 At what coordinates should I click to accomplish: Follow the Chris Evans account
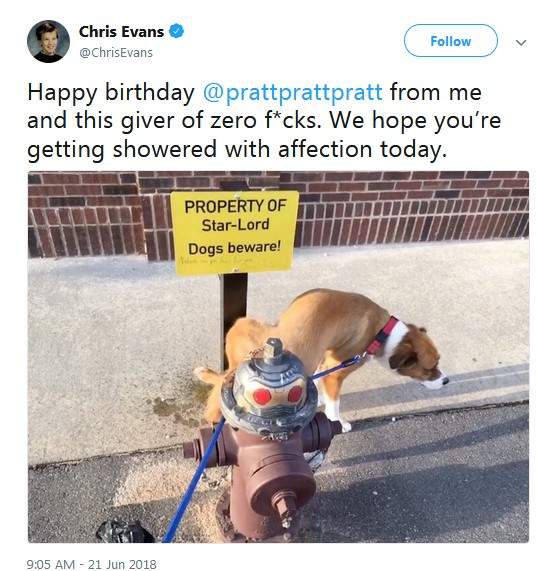coord(451,41)
